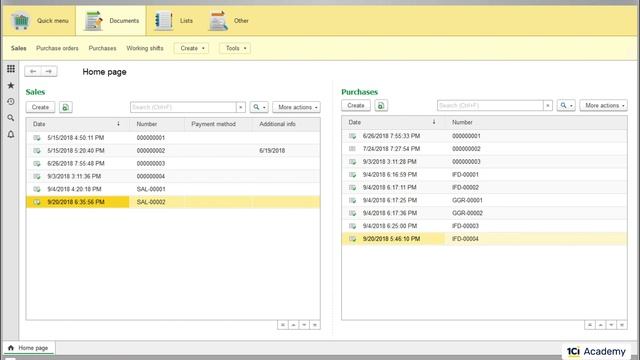This screenshot has width=640, height=360.
Task: Open the Purchase orders link
Action: coord(57,48)
